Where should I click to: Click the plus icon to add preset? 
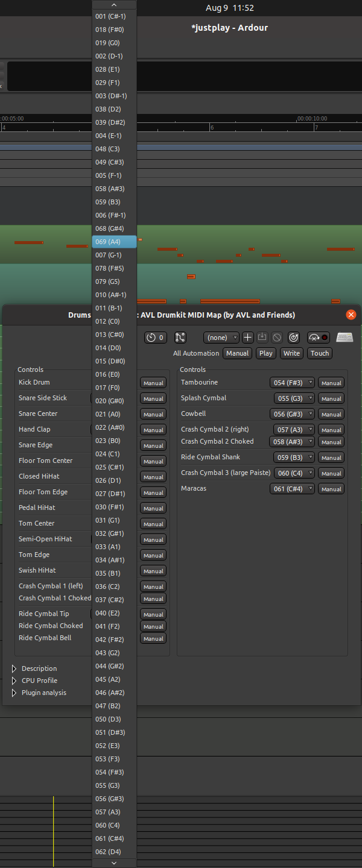[248, 338]
